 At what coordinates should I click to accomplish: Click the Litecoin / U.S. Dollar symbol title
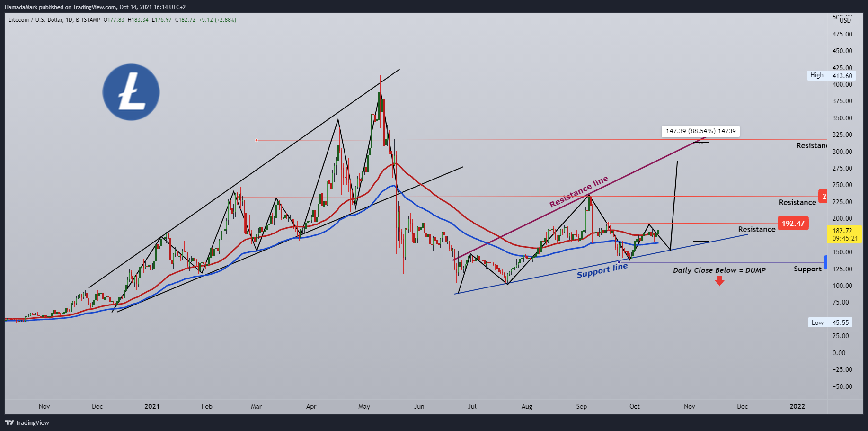pyautogui.click(x=35, y=20)
